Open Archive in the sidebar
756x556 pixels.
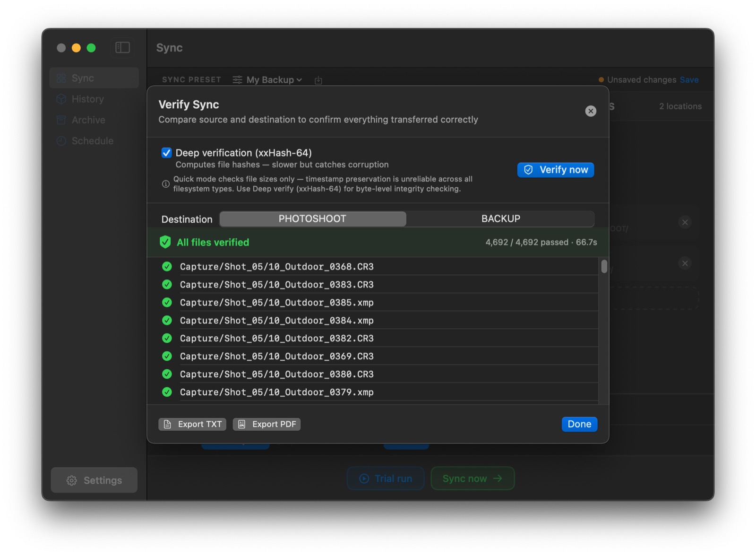coord(94,120)
